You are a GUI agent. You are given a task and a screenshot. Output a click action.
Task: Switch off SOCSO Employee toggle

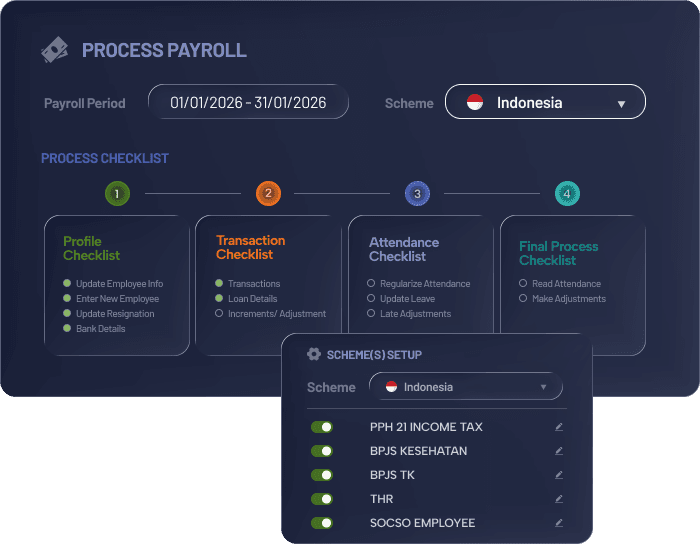click(x=322, y=523)
